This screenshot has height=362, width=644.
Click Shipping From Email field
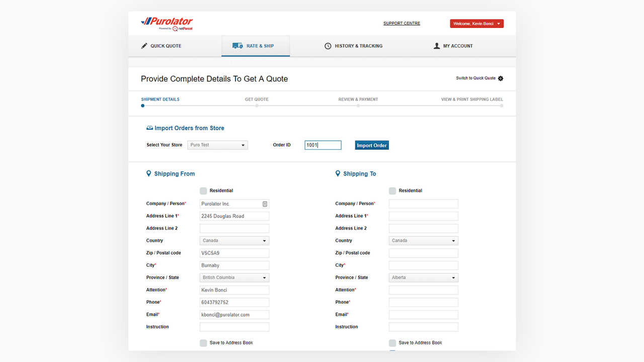tap(234, 314)
